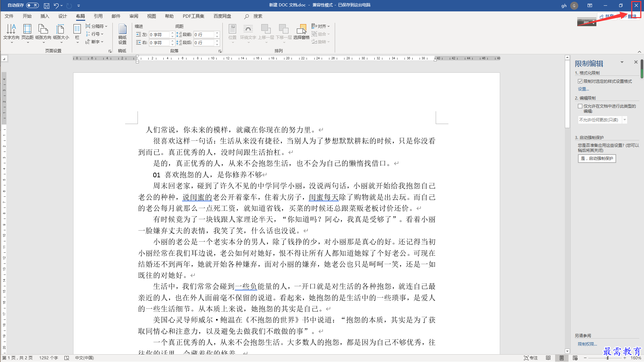Toggle the 自动保存 autosave switch
This screenshot has width=644, height=362.
click(x=33, y=5)
